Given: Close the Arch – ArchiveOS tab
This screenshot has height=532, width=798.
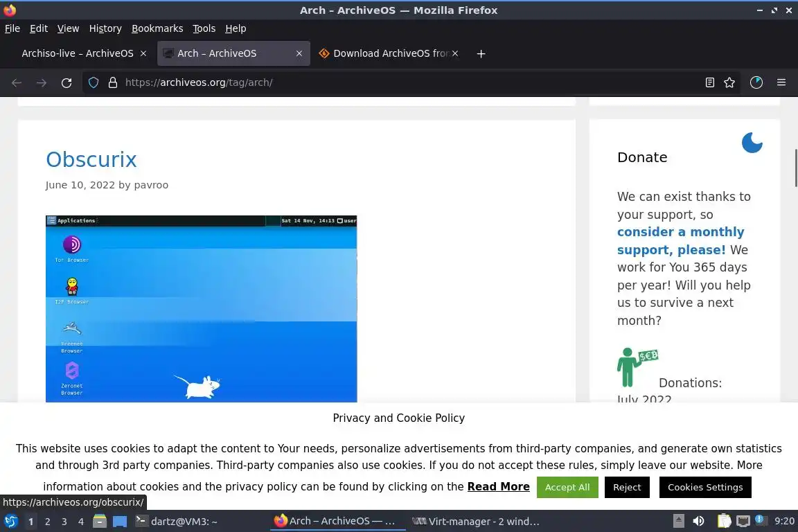Looking at the screenshot, I should (299, 53).
